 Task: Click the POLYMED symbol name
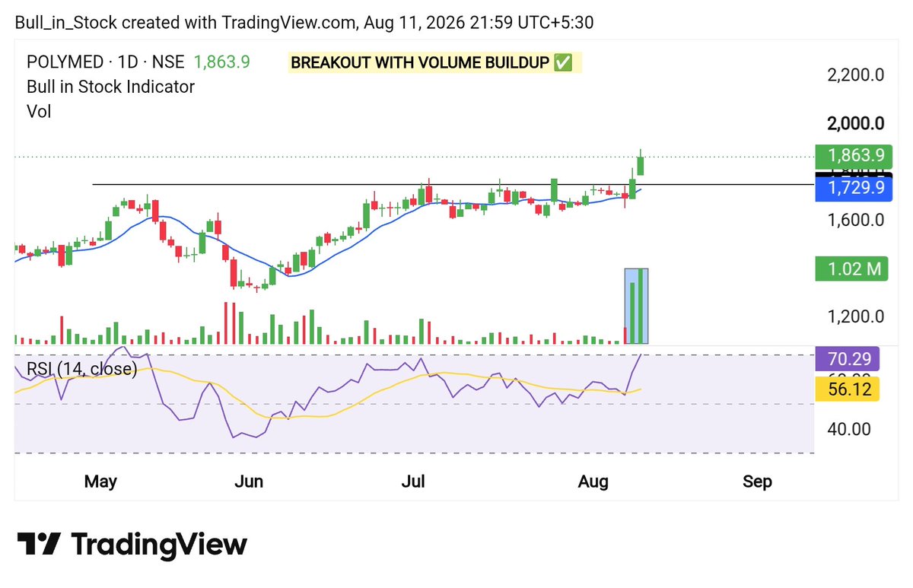point(66,62)
